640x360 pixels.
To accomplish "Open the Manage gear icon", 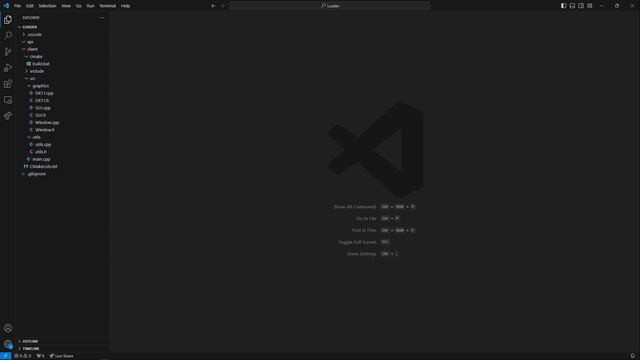I will tap(8, 344).
